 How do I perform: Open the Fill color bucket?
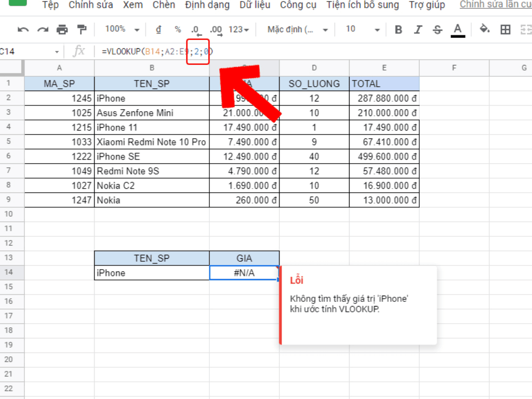[x=484, y=29]
